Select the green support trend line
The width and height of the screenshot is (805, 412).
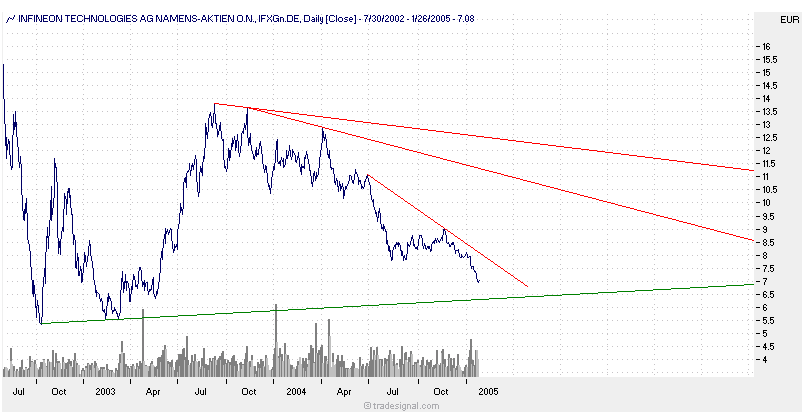tap(398, 304)
